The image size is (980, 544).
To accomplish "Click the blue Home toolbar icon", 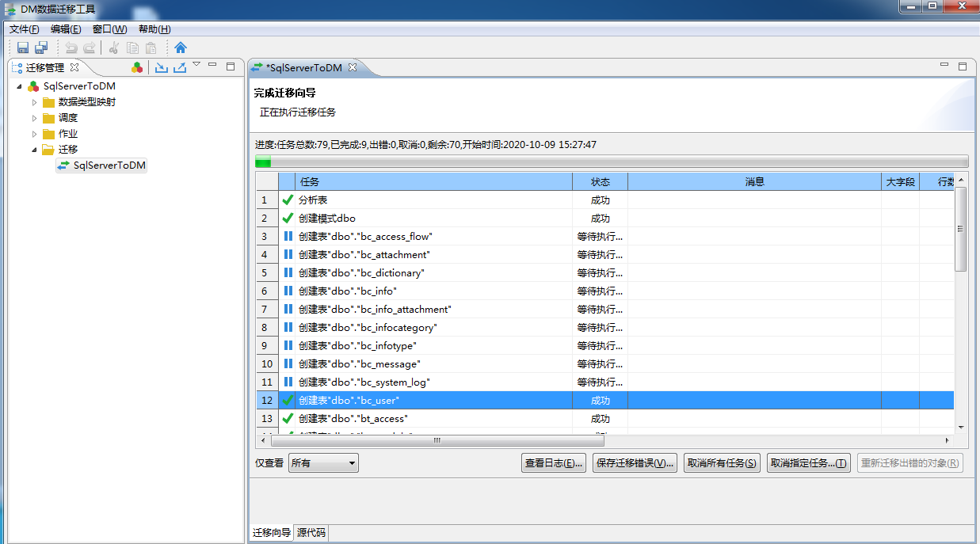I will click(181, 48).
